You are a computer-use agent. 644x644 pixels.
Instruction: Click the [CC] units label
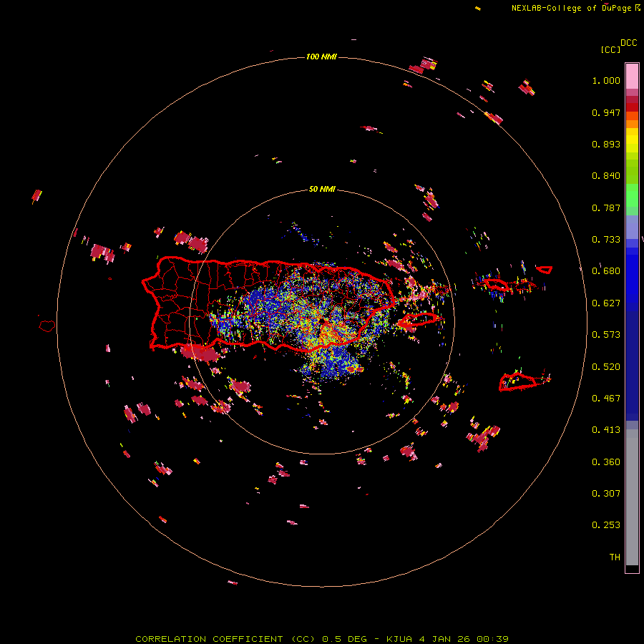coord(610,49)
